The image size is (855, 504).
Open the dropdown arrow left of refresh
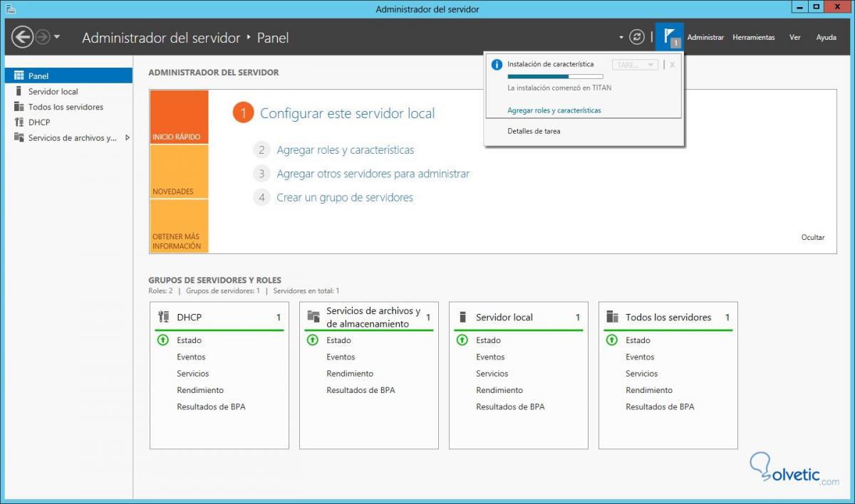(621, 37)
